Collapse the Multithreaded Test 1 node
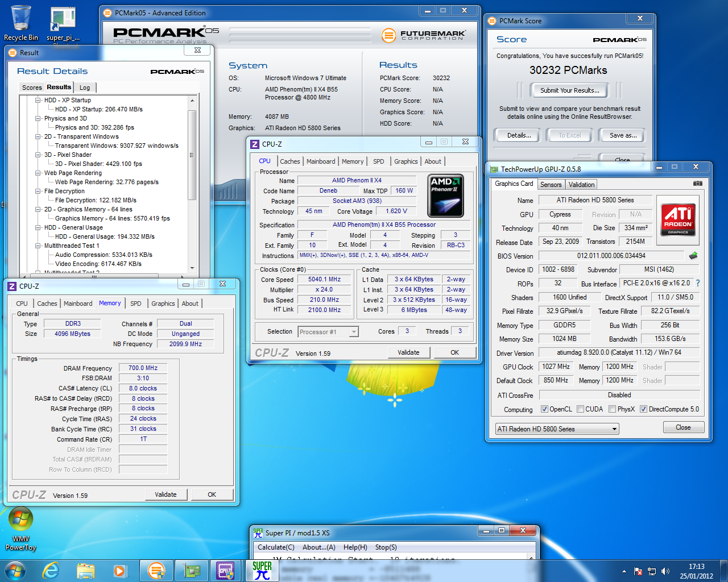Image resolution: width=728 pixels, height=582 pixels. point(38,246)
